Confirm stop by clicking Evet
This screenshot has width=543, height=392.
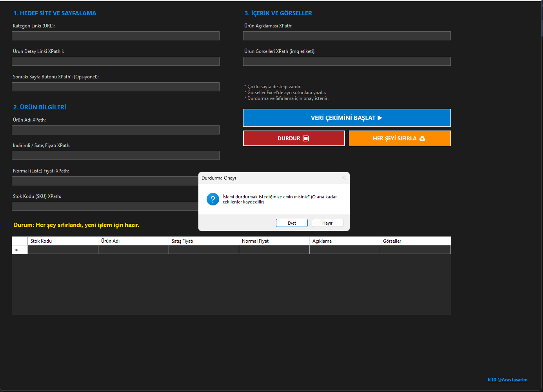coord(292,223)
